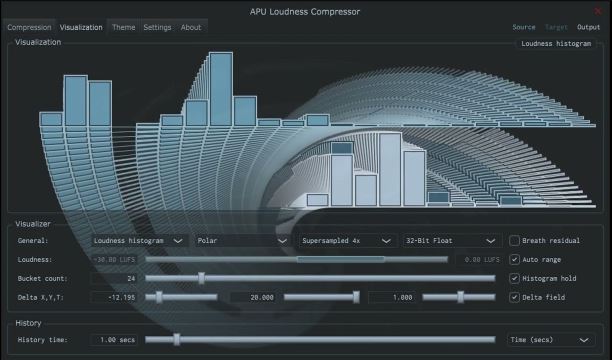Image resolution: width=612 pixels, height=360 pixels.
Task: Uncheck the Delta field checkbox
Action: (x=514, y=297)
